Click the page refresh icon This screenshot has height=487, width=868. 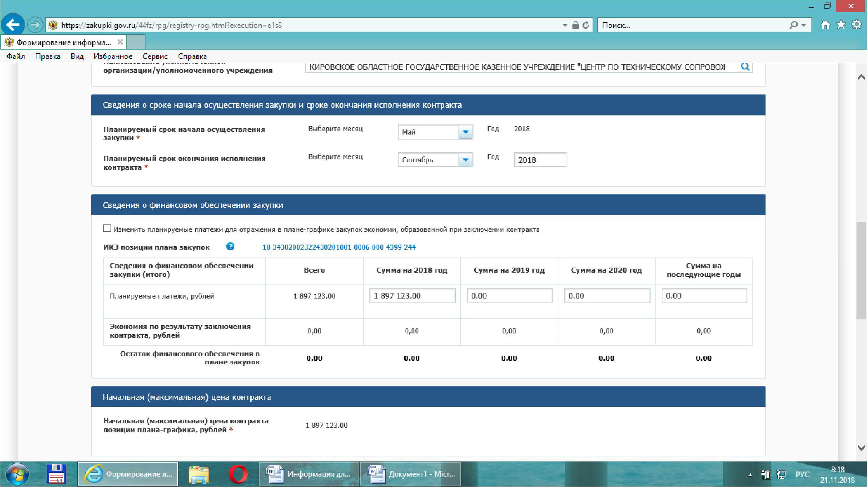click(586, 25)
